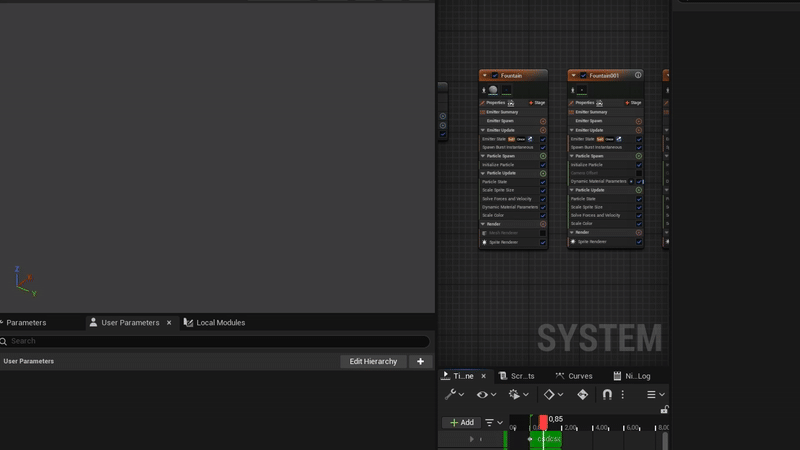The image size is (800, 450).
Task: Add a renderer to the Fountain001 Render group
Action: [639, 233]
